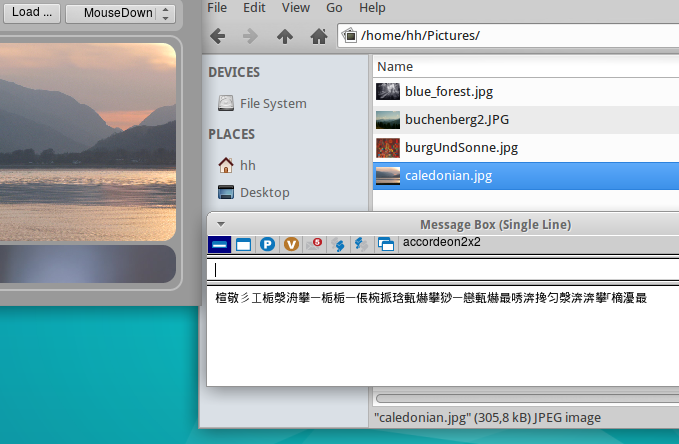The image size is (679, 444).
Task: Click the blue window icon in Message Box toolbar
Action: (x=243, y=244)
